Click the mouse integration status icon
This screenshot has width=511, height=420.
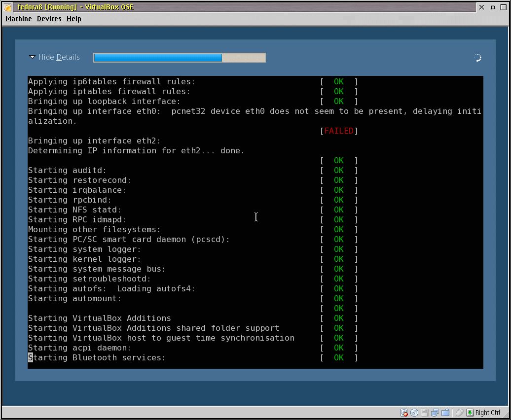(460, 413)
